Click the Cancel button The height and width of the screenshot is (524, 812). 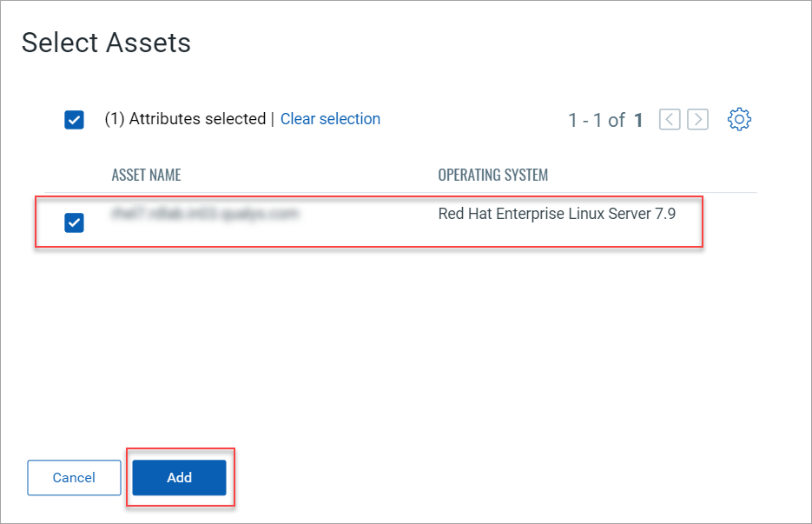pyautogui.click(x=74, y=478)
